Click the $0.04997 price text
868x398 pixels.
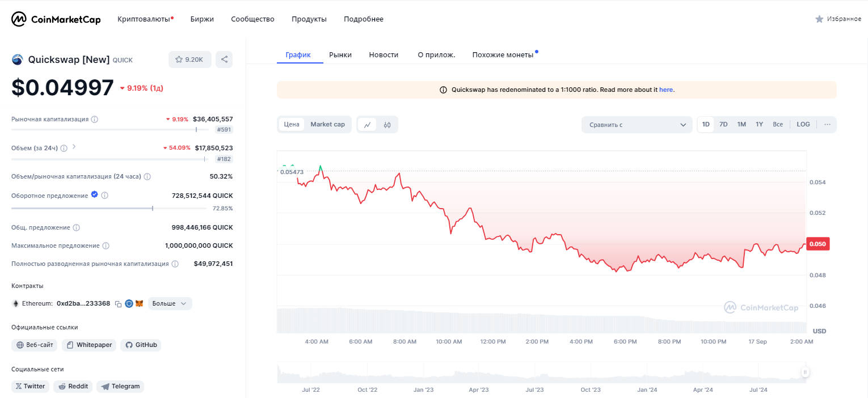tap(62, 88)
